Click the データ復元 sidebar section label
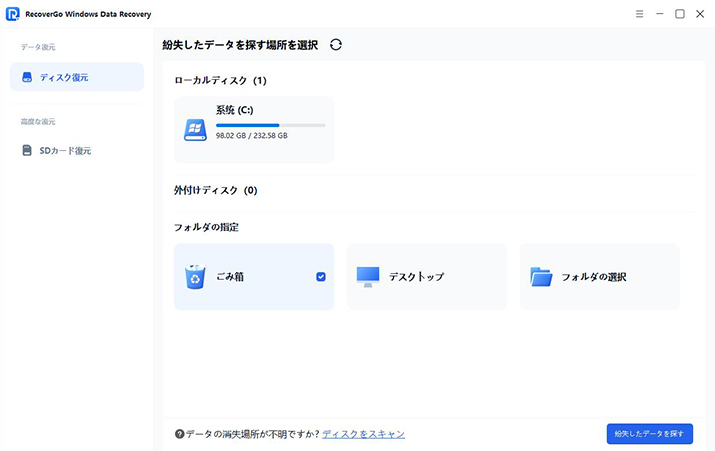This screenshot has width=715, height=451. coord(38,47)
